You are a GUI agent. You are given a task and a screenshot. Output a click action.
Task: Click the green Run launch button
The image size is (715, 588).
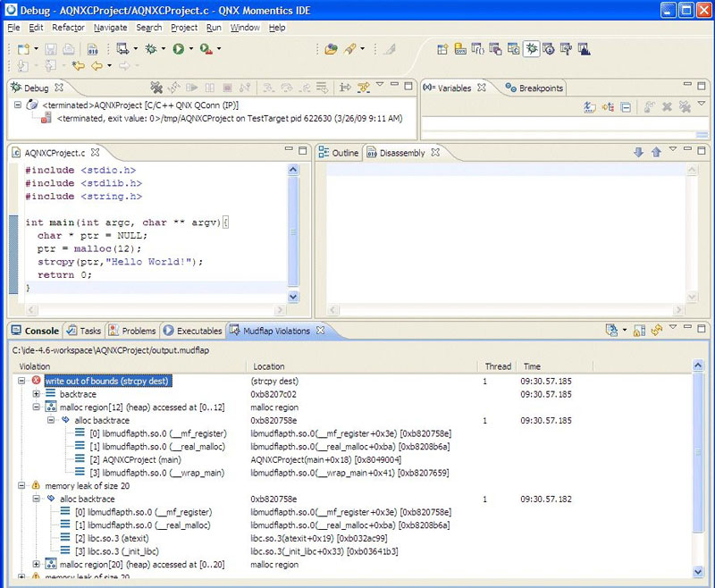point(178,49)
